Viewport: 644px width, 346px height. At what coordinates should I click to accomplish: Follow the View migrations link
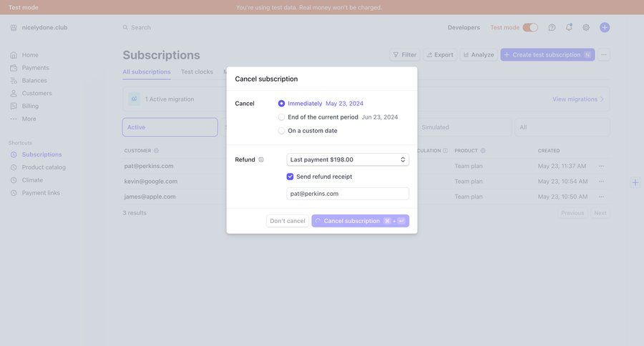[x=577, y=99]
